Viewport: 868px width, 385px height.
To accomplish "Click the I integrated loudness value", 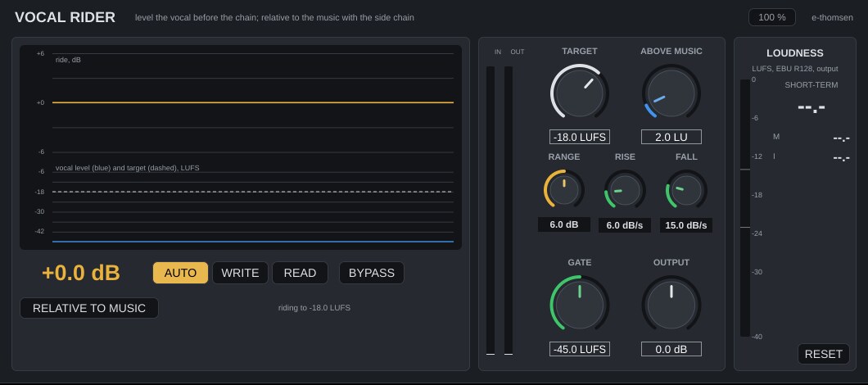I will click(x=841, y=158).
